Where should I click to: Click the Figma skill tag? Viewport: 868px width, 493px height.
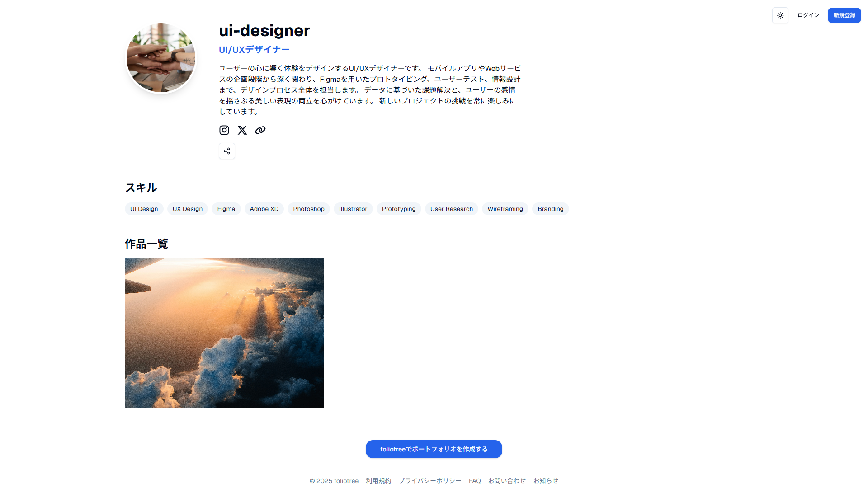(x=226, y=209)
